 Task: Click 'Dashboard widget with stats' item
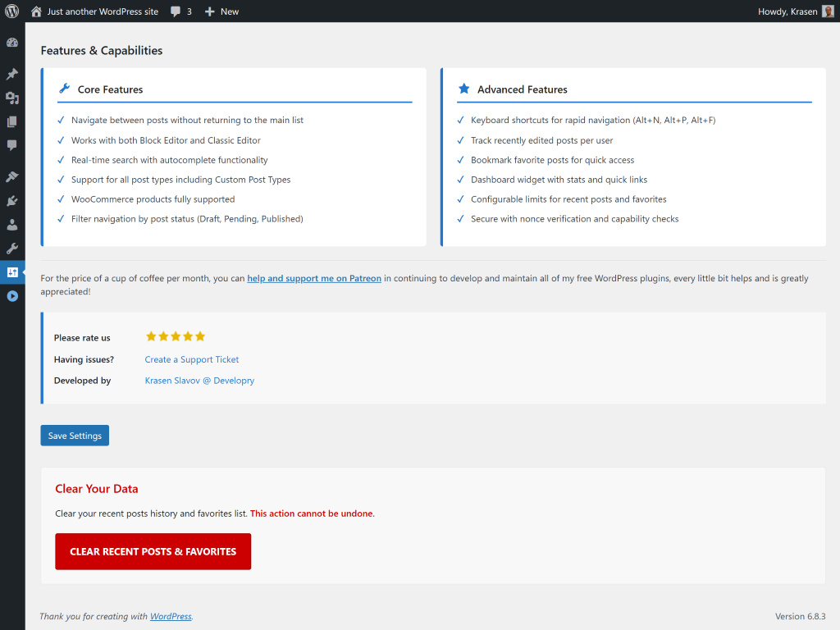(x=559, y=180)
